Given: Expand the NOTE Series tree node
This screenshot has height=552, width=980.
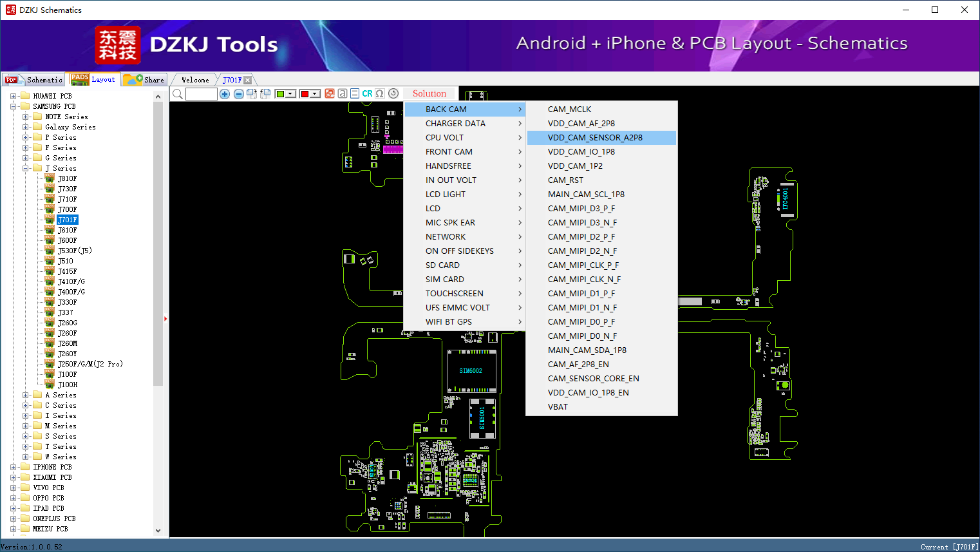Looking at the screenshot, I should click(25, 117).
